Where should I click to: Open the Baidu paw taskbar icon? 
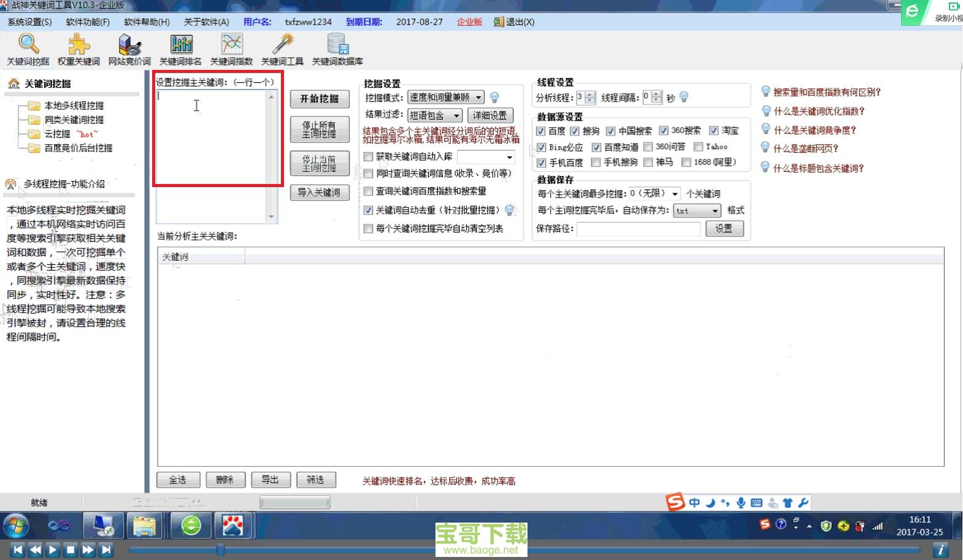click(x=232, y=526)
